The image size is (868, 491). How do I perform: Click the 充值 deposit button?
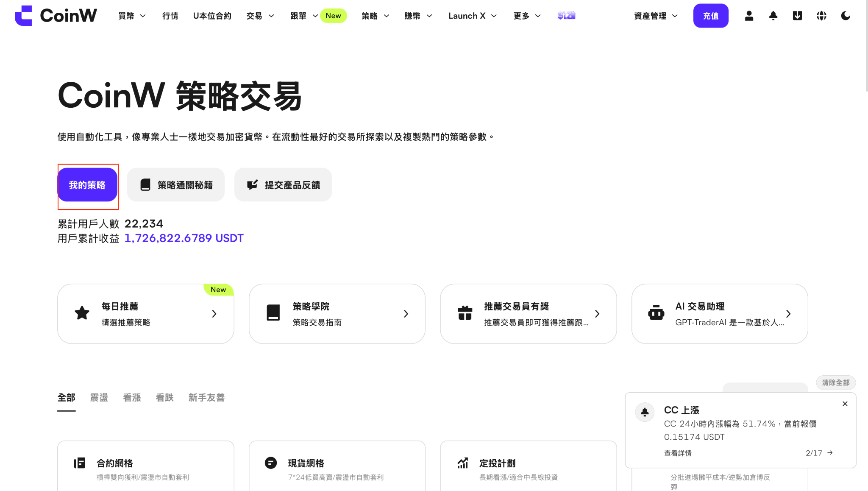(x=711, y=16)
